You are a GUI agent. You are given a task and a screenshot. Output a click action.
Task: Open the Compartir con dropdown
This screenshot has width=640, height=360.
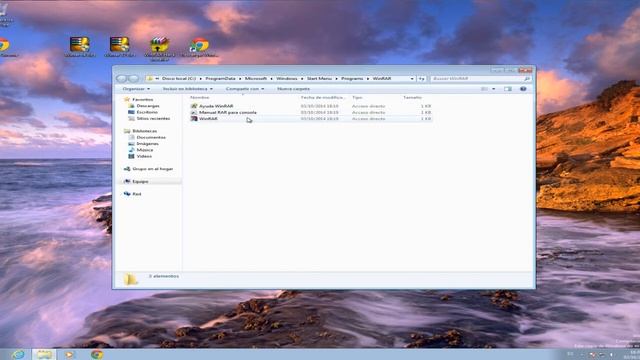[245, 89]
